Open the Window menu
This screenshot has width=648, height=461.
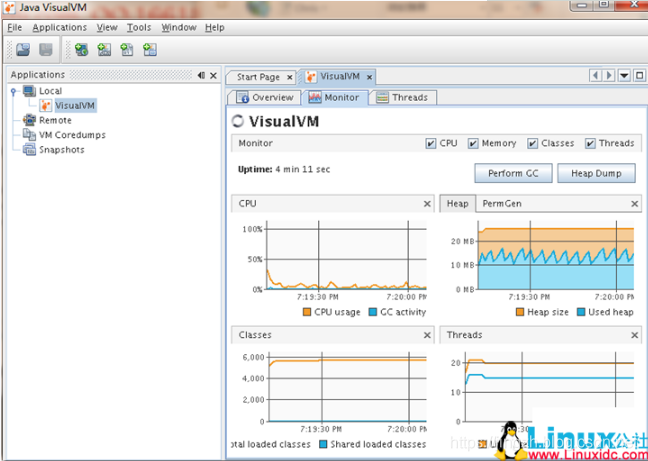tap(179, 28)
